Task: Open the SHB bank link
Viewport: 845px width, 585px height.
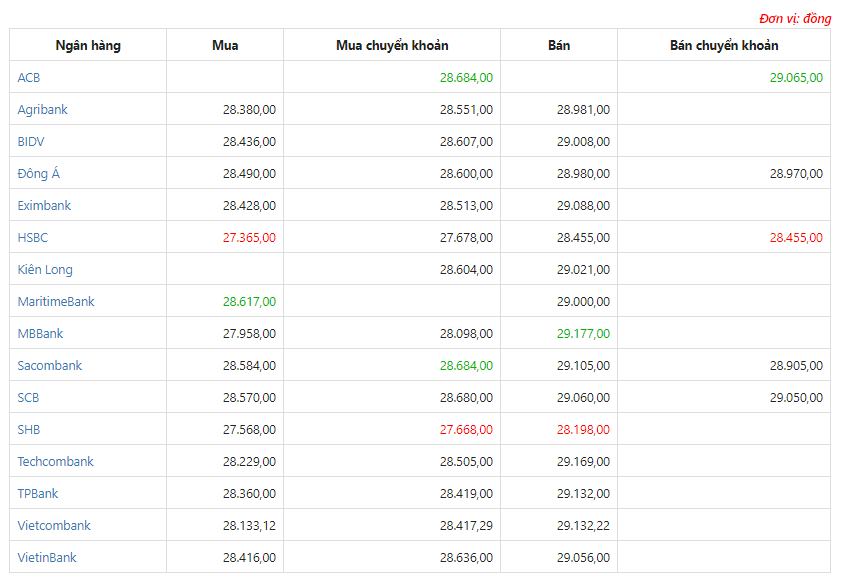Action: pyautogui.click(x=29, y=430)
